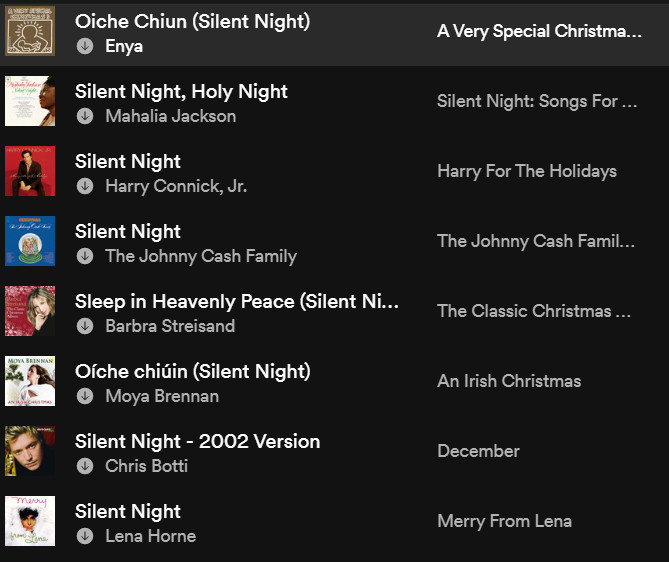The width and height of the screenshot is (669, 562).
Task: Open the Chris Botti artist page
Action: click(146, 466)
